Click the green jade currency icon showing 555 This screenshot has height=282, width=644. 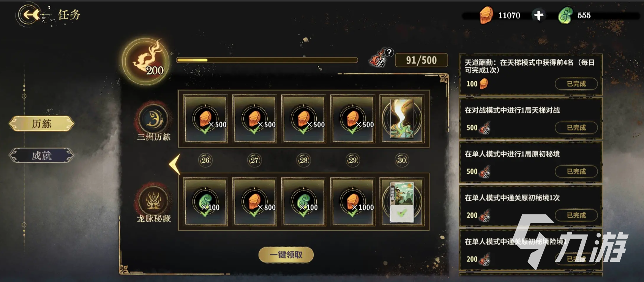(565, 16)
